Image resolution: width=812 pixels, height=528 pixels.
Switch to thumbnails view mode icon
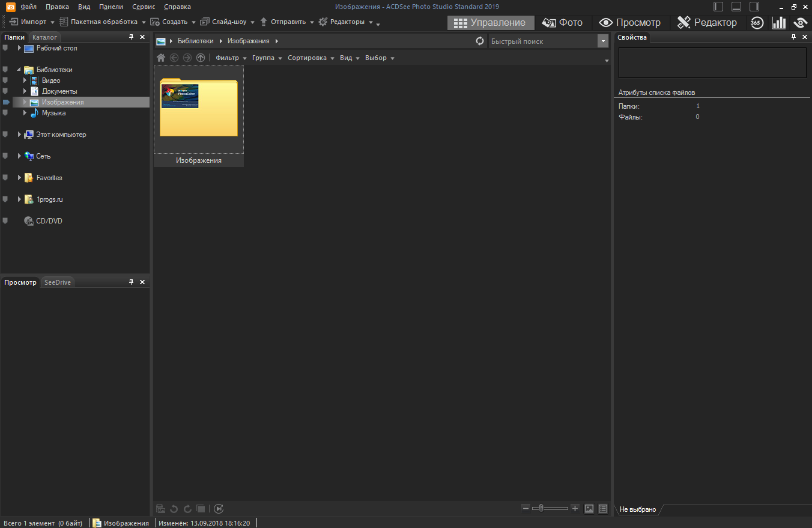(589, 508)
